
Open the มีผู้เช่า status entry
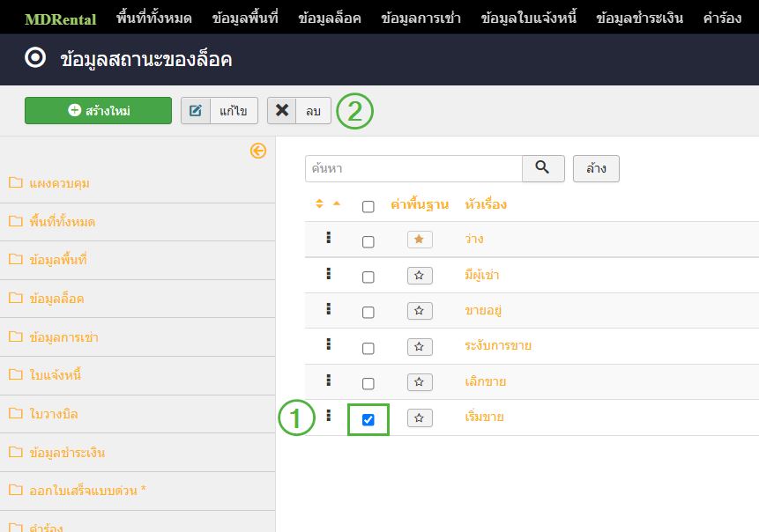pyautogui.click(x=481, y=275)
